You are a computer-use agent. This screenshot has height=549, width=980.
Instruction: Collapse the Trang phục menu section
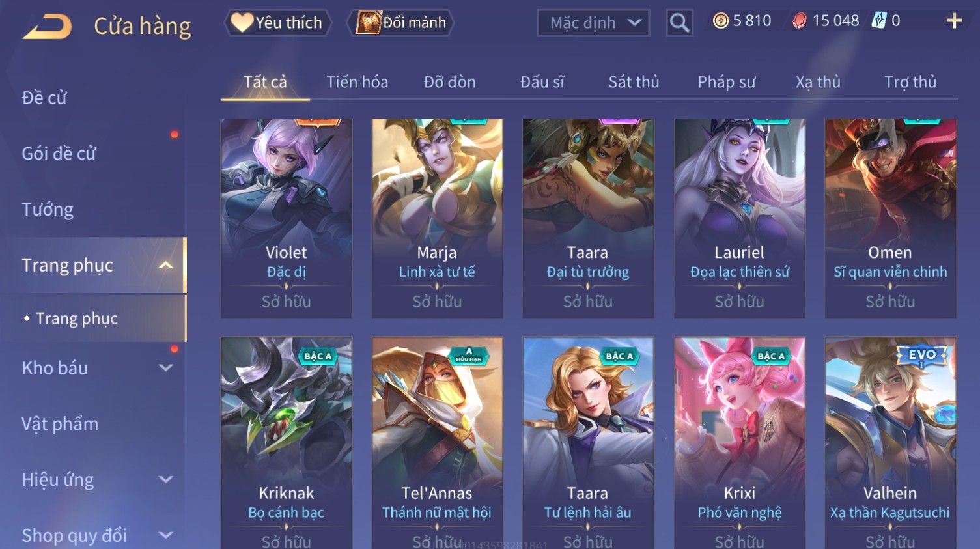coord(166,265)
